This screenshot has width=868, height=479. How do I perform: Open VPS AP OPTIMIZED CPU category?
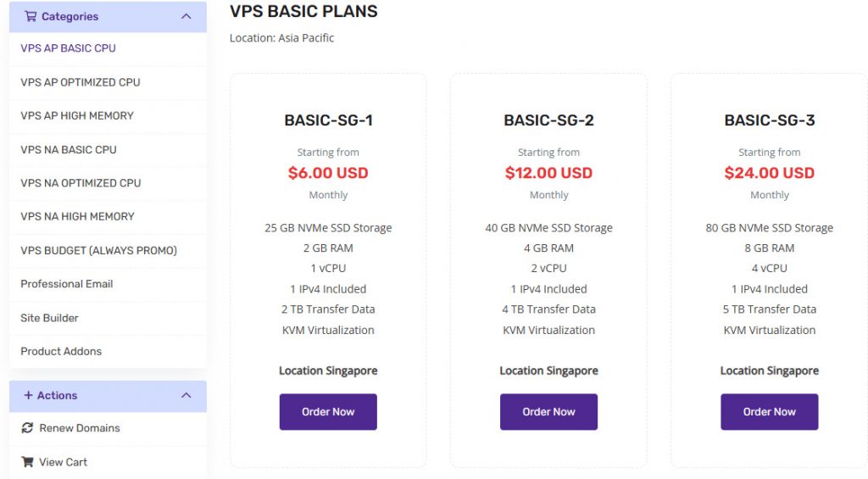[81, 82]
